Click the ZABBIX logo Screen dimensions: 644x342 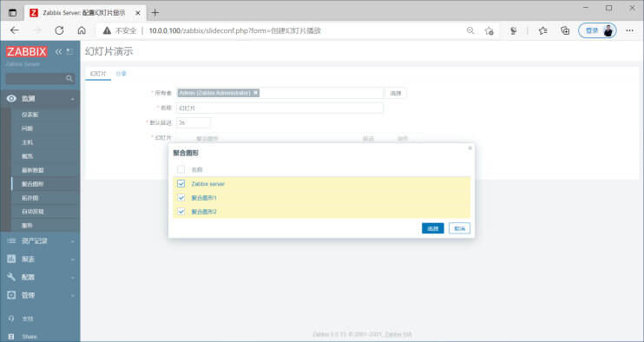pyautogui.click(x=27, y=52)
